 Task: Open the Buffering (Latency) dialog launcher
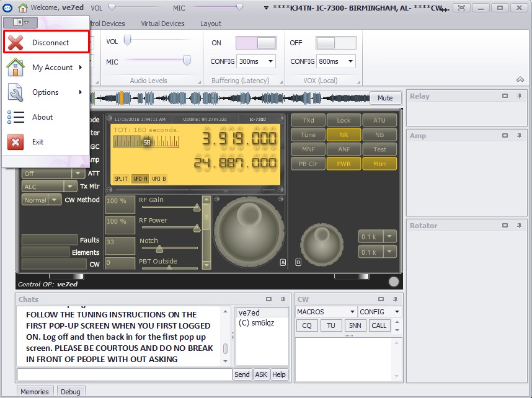point(282,82)
